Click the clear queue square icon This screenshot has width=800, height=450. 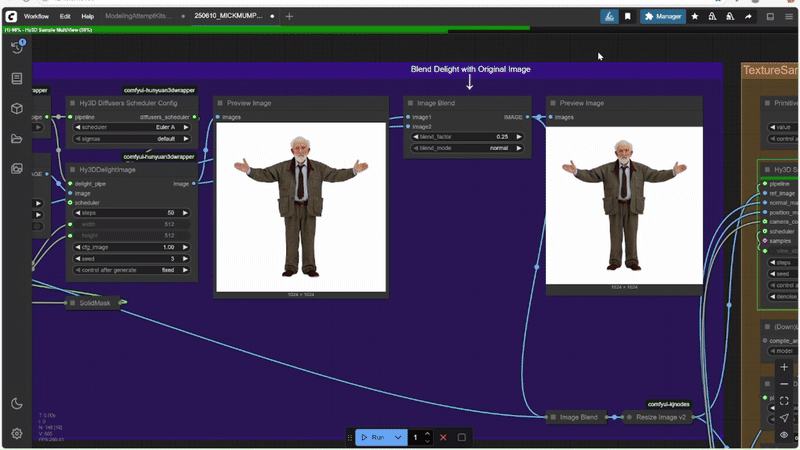[462, 437]
